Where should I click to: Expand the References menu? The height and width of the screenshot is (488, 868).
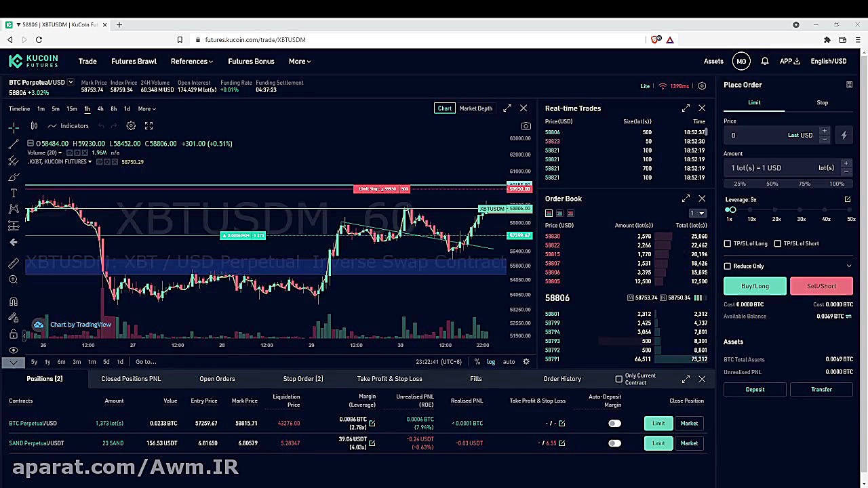tap(192, 61)
